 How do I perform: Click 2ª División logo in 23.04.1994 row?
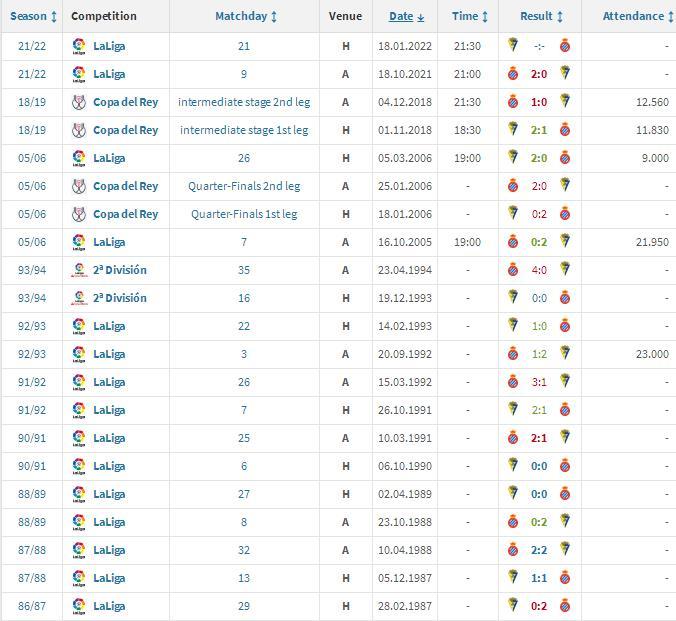[79, 270]
